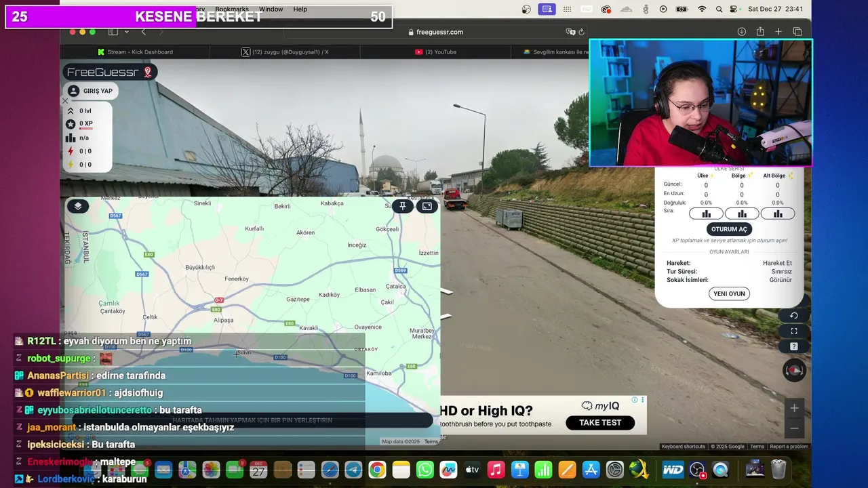Zoom out street view with minus
868x488 pixels.
(794, 428)
